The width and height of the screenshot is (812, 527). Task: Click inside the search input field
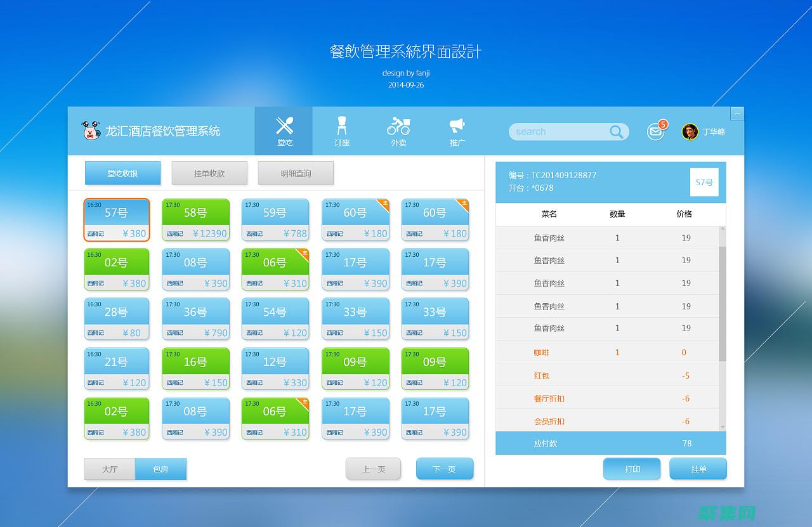point(558,131)
